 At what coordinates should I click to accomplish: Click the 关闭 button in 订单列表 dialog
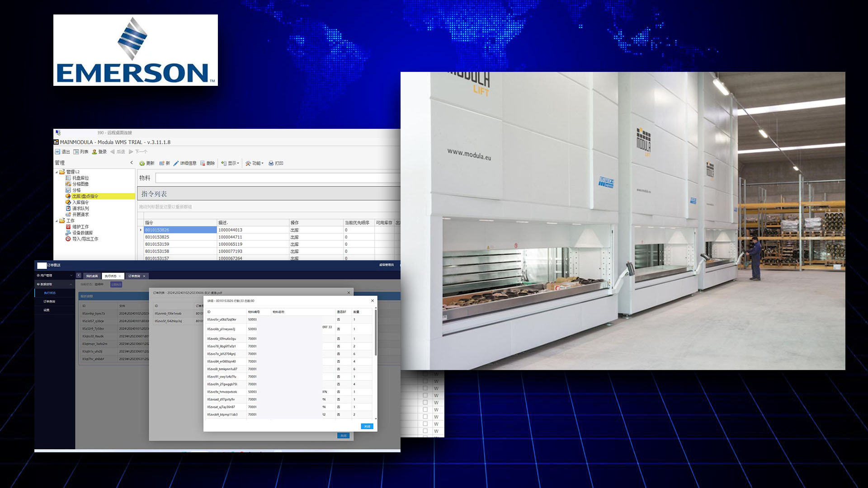click(x=344, y=436)
